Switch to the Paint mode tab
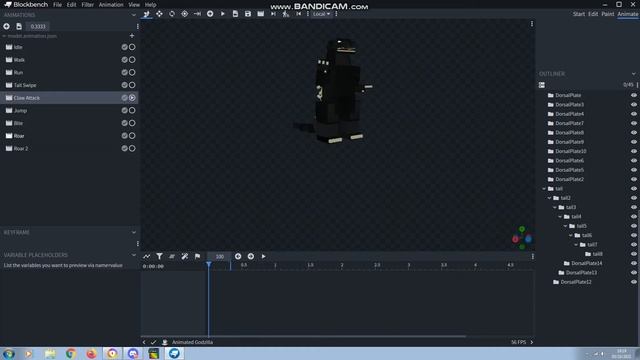Viewport: 640px width, 360px height. click(x=607, y=14)
